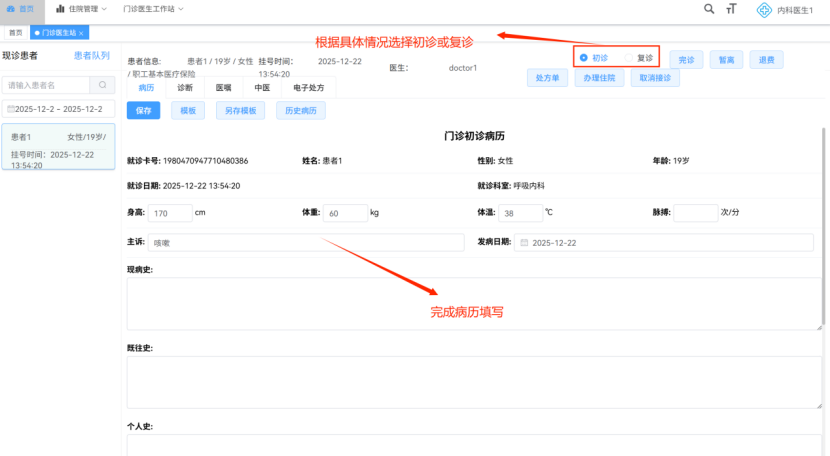This screenshot has width=830, height=456.
Task: Switch to the 诊断 tab
Action: pyautogui.click(x=185, y=88)
